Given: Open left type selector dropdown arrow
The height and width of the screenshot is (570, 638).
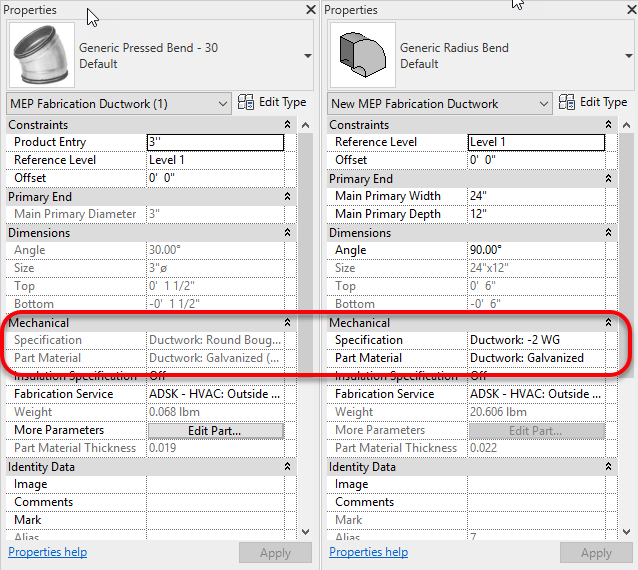Looking at the screenshot, I should click(308, 56).
